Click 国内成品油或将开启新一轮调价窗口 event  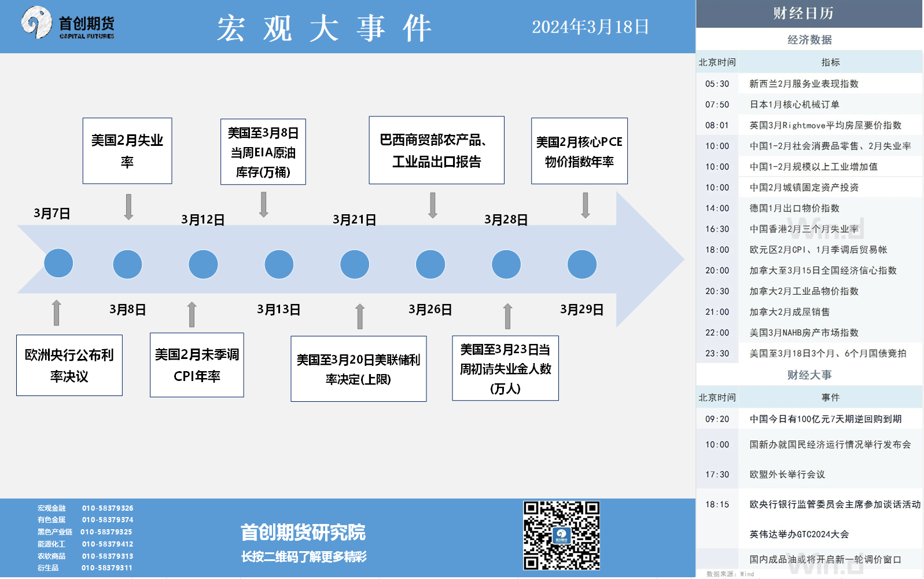[809, 559]
